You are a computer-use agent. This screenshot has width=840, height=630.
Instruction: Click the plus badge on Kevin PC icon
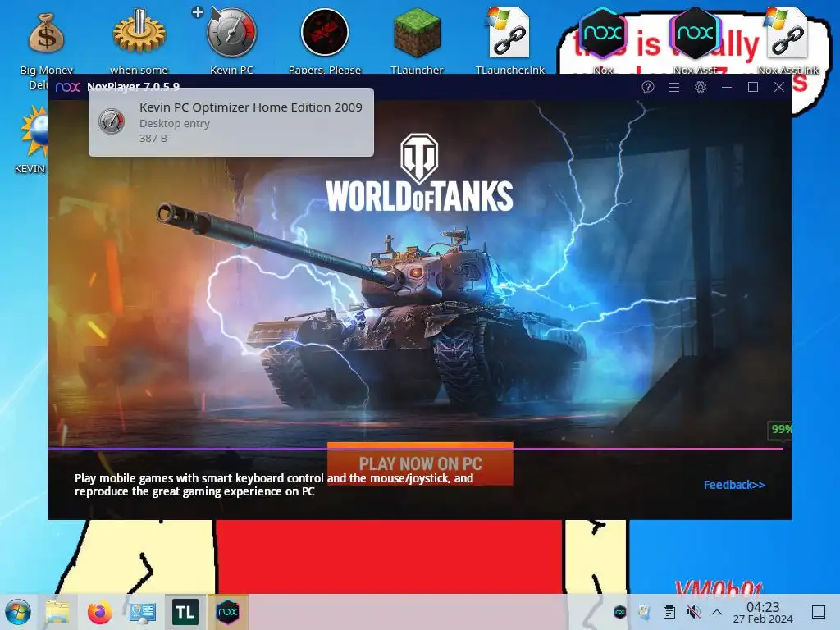198,11
